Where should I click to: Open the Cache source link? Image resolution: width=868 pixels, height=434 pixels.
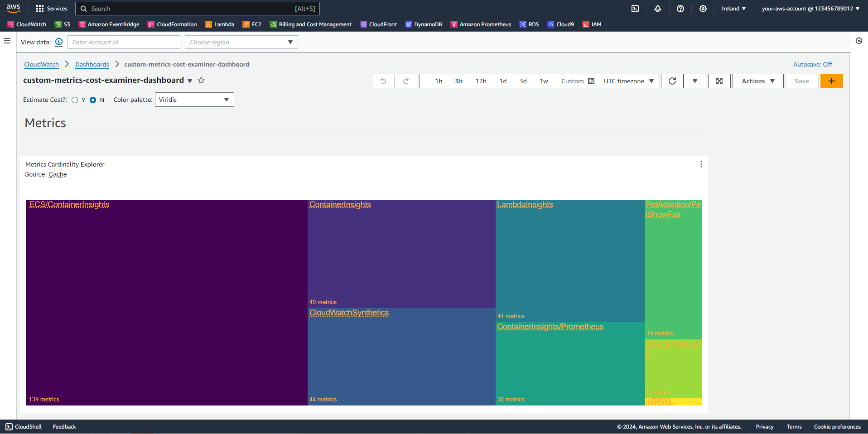pyautogui.click(x=58, y=174)
